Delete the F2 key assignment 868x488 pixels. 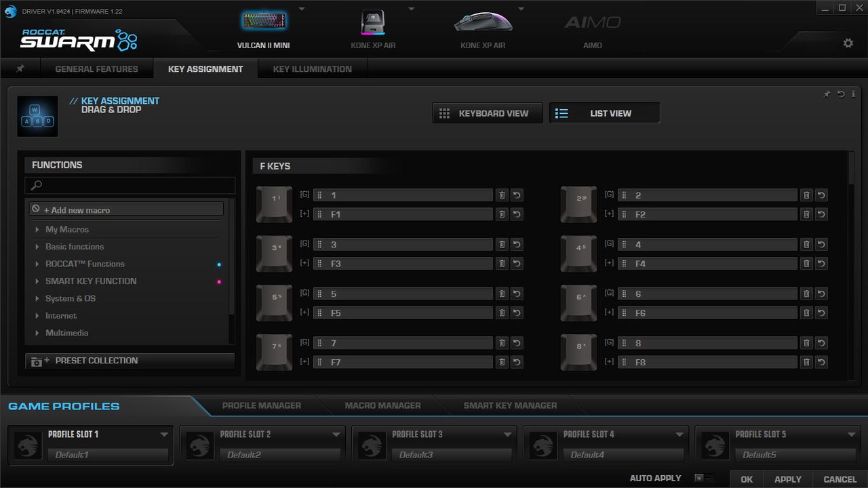click(x=806, y=214)
